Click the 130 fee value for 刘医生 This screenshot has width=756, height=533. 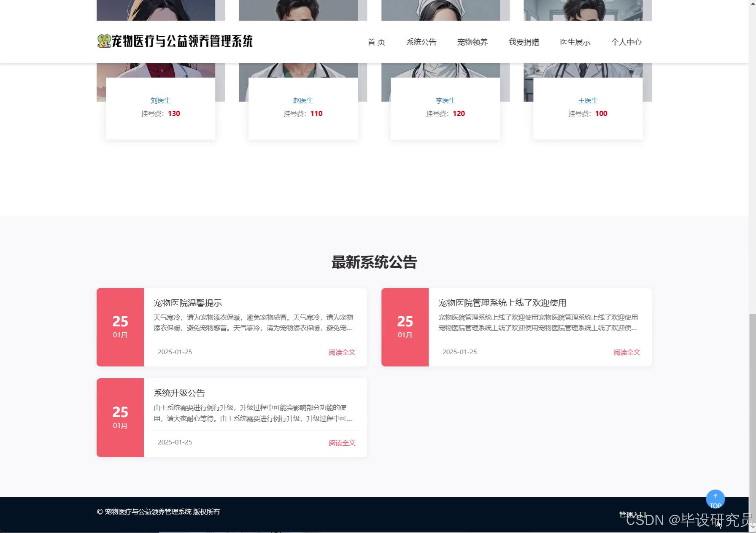point(174,113)
